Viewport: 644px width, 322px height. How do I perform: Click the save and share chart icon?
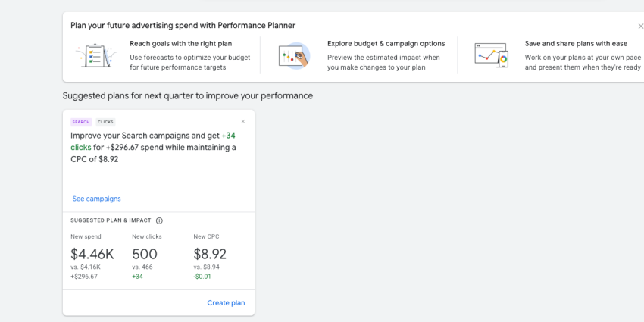click(x=491, y=55)
